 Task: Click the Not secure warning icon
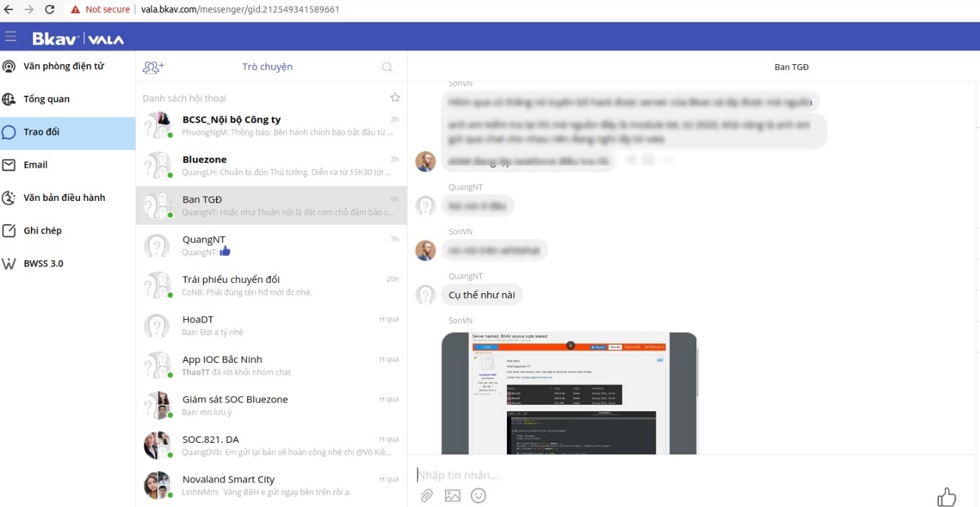tap(75, 9)
